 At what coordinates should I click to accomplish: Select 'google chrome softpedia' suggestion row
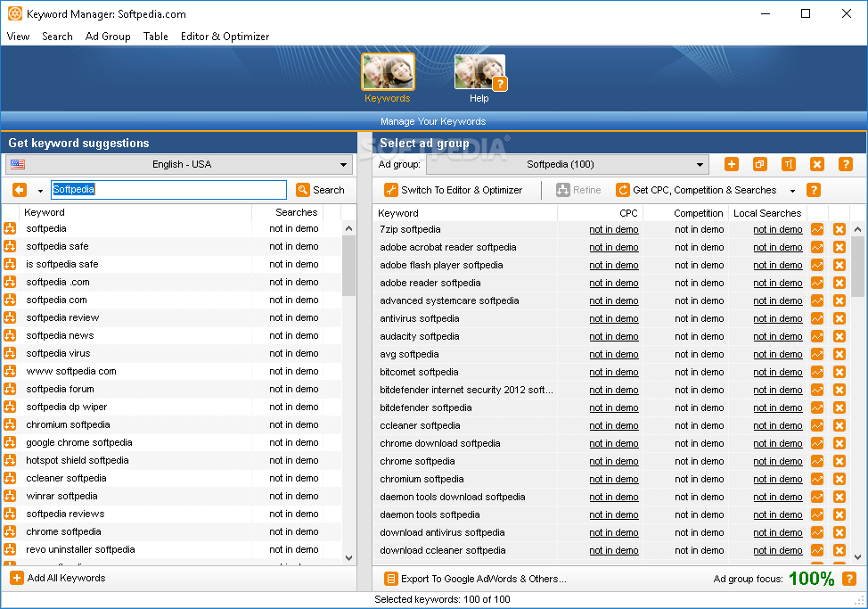tap(172, 442)
